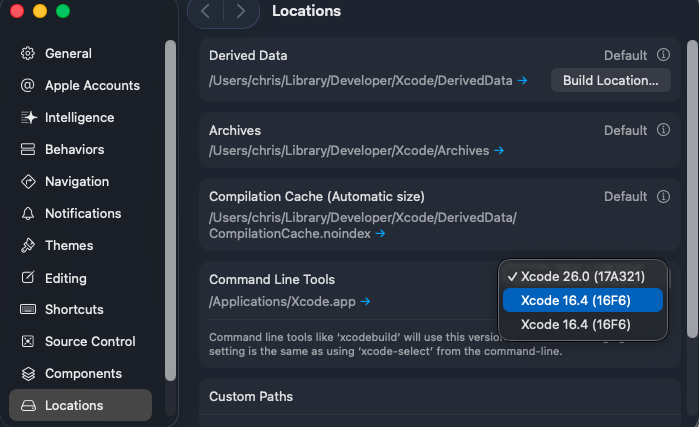Screen dimensions: 699x427
Task: Show info for Derived Data
Action: (663, 55)
